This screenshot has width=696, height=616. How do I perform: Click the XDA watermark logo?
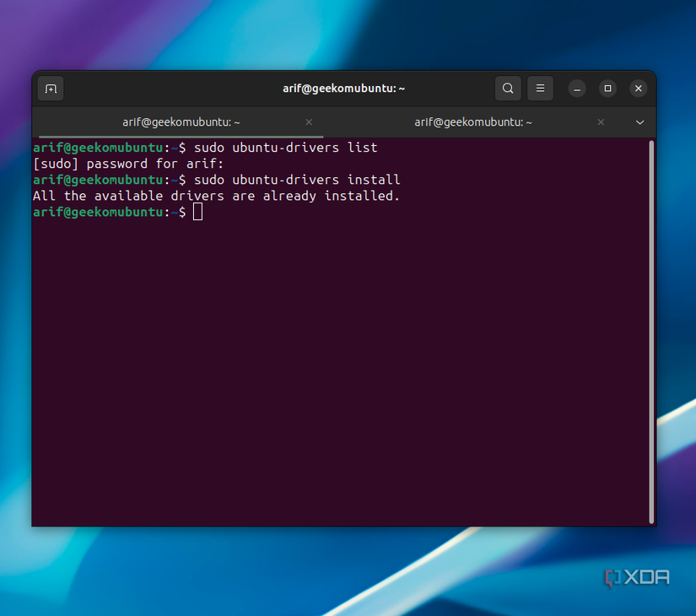[x=637, y=577]
